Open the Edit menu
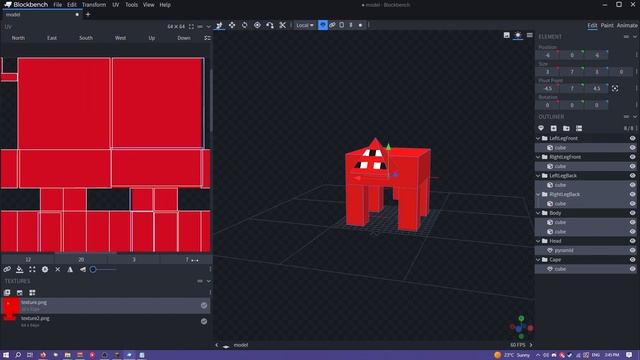This screenshot has width=640, height=360. pos(72,5)
